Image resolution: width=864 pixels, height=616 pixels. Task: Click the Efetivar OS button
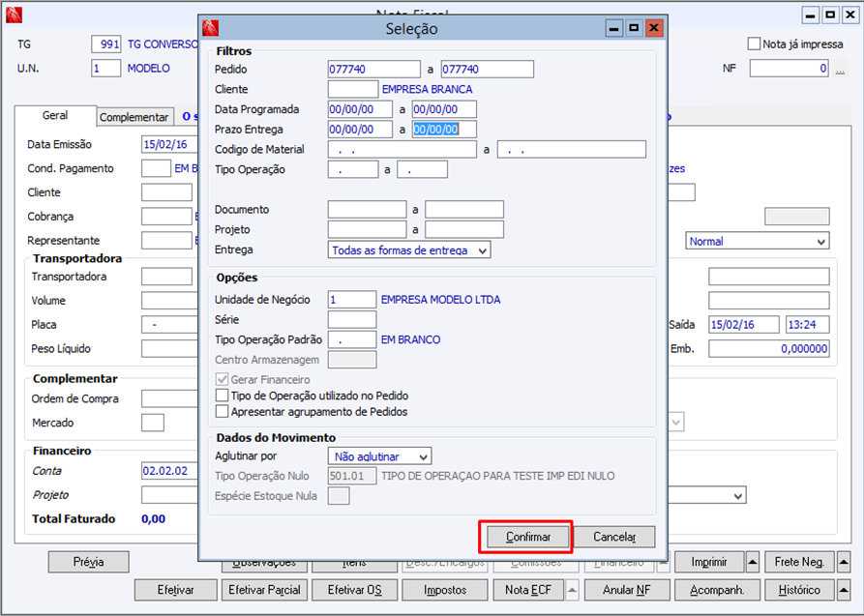pos(354,590)
